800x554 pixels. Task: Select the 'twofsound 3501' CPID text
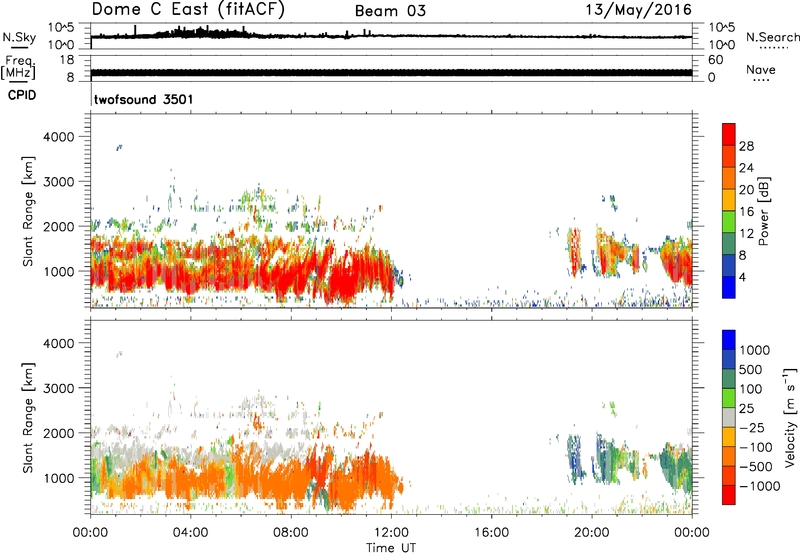144,99
